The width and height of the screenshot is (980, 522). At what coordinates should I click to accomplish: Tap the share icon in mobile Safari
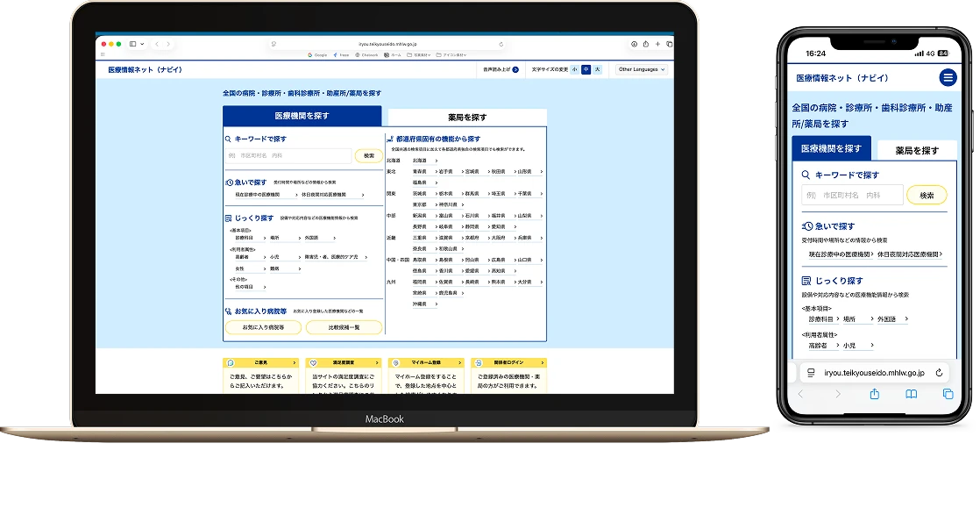point(874,394)
